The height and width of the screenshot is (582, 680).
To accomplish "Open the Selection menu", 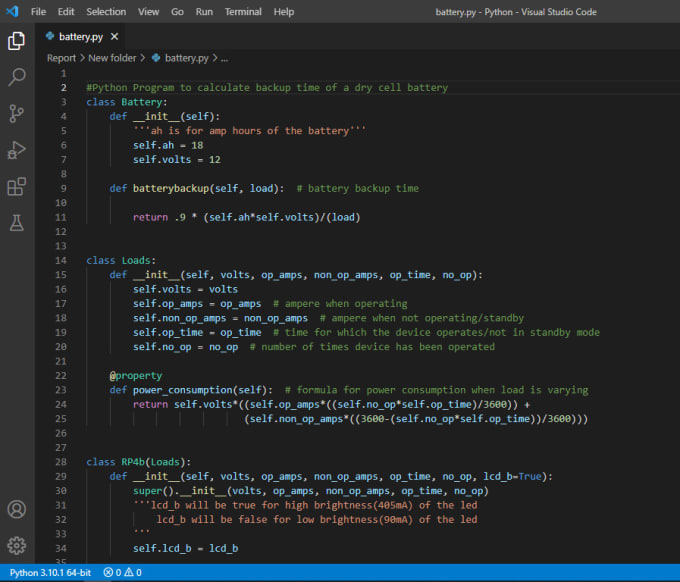I will coord(106,12).
